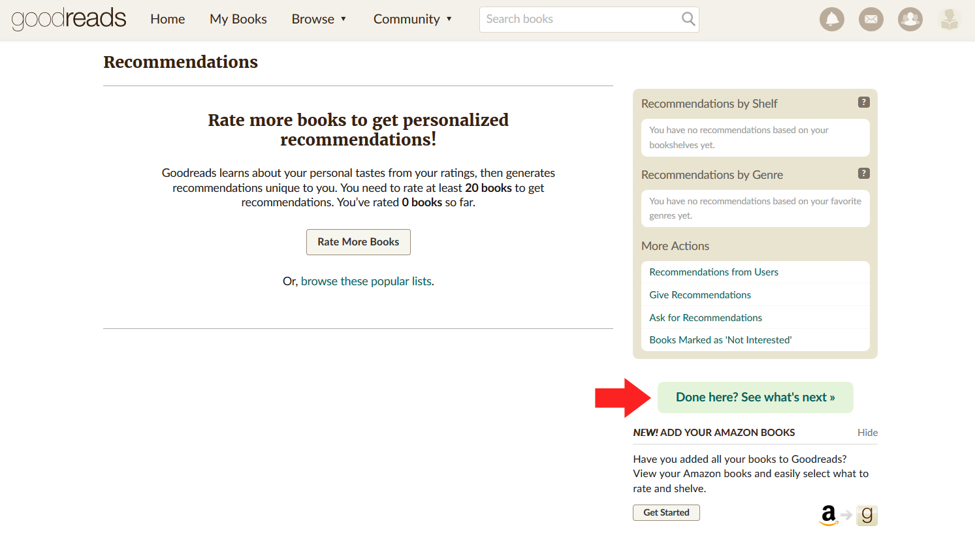Screen dimensions: 975x560
Task: Click the Recommendations by Genre help icon
Action: [x=863, y=174]
